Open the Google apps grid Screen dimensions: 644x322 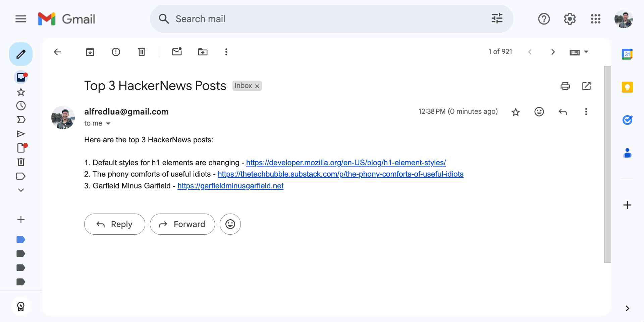click(595, 19)
